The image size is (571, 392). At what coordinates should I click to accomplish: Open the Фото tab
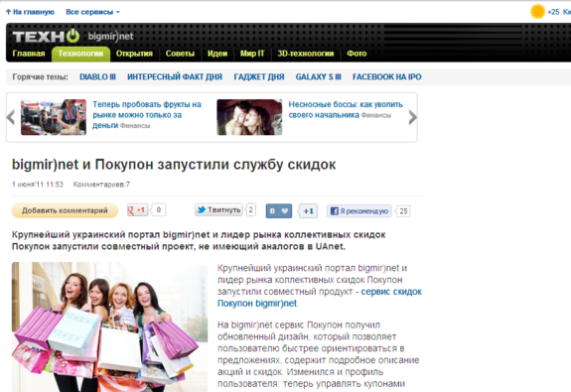tap(357, 54)
